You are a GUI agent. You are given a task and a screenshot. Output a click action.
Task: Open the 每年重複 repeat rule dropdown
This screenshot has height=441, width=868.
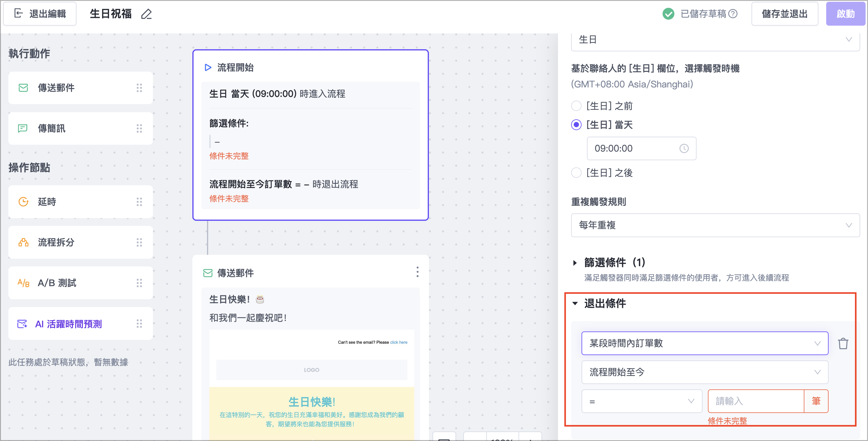(x=715, y=225)
